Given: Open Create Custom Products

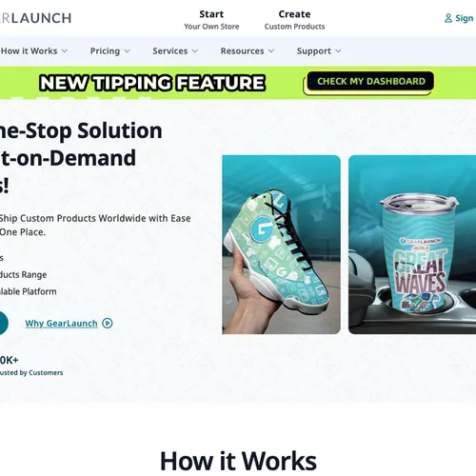Looking at the screenshot, I should [294, 20].
